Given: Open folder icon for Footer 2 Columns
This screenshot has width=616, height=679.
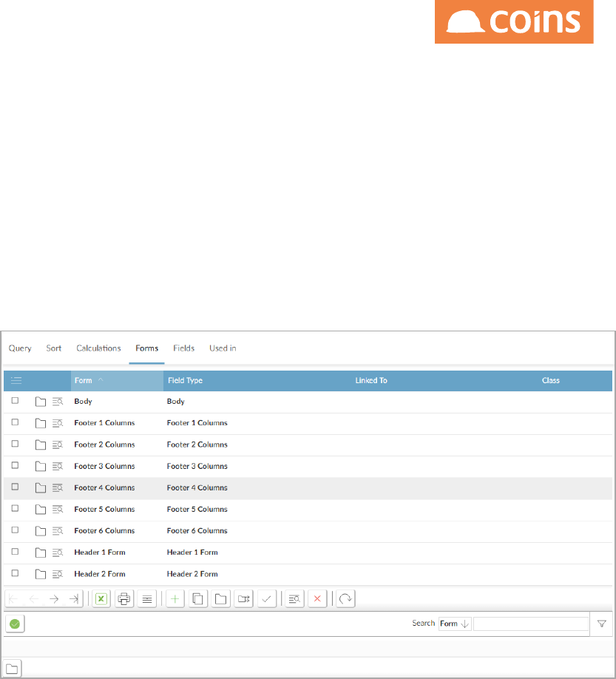Looking at the screenshot, I should click(41, 445).
